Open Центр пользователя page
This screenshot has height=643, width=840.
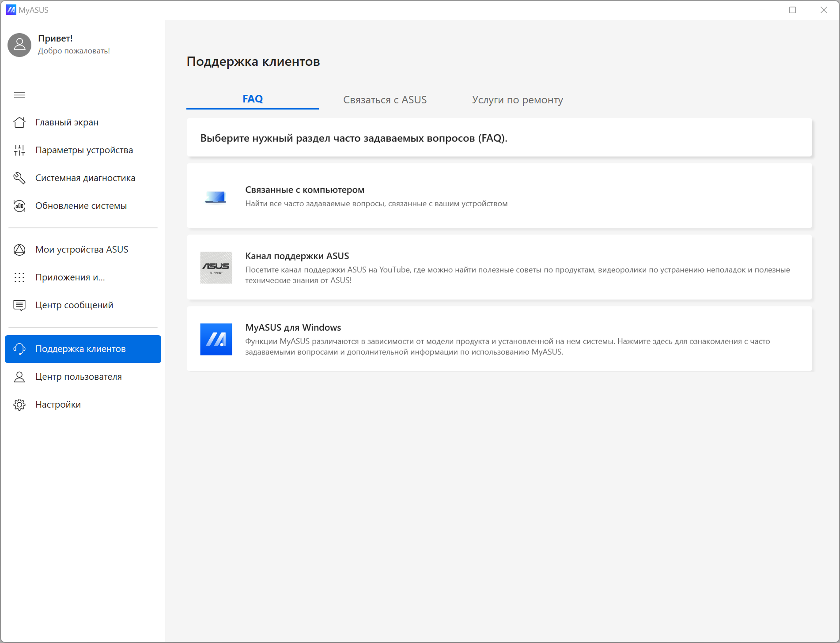coord(83,377)
